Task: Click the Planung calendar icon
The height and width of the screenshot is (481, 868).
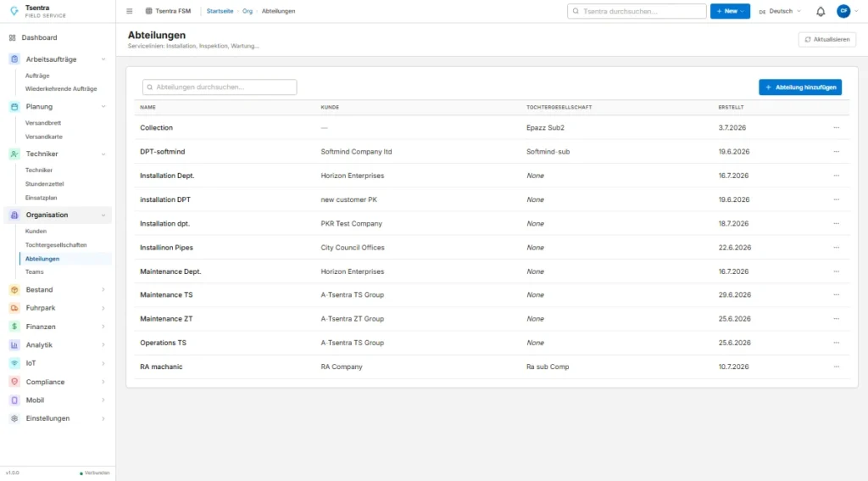Action: pos(14,106)
